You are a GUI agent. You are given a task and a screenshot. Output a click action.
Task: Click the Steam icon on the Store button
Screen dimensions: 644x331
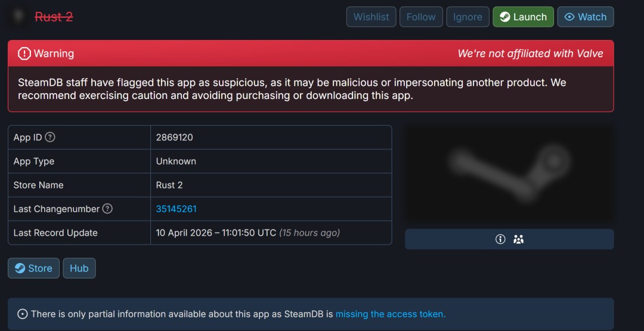(x=20, y=268)
